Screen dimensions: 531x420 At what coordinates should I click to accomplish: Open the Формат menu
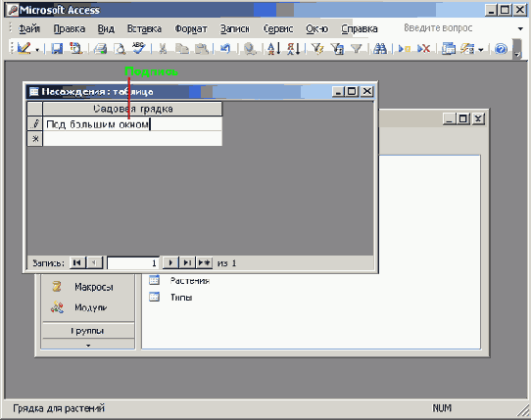point(191,28)
